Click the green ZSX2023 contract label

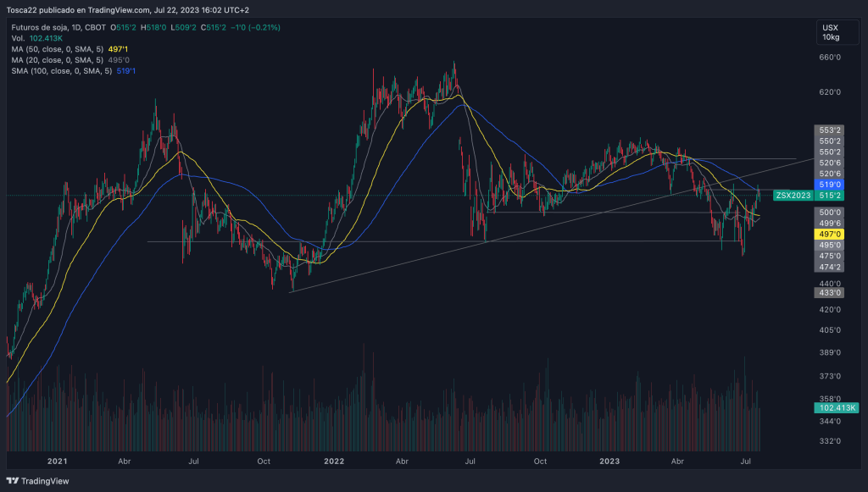click(x=793, y=196)
